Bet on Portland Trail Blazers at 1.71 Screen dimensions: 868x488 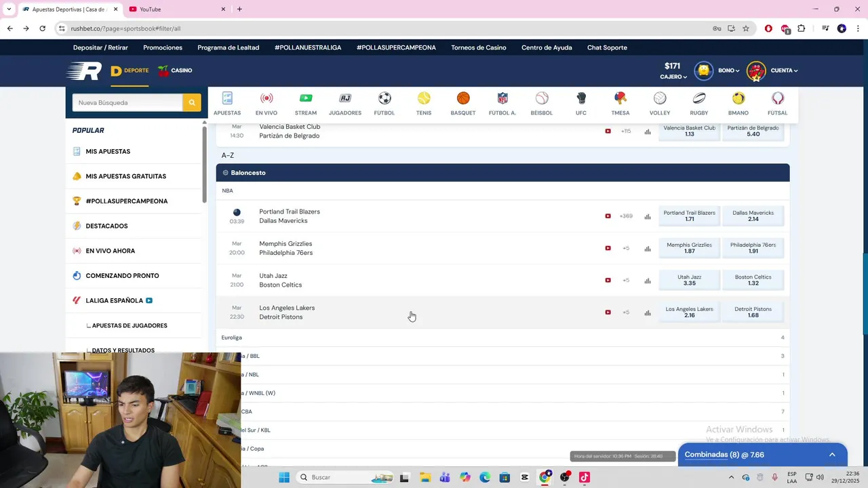coord(690,216)
